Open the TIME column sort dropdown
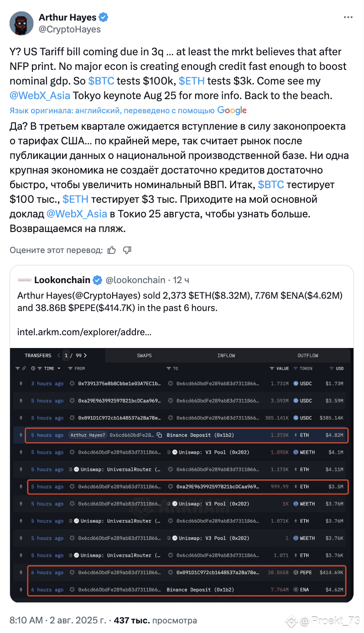 (46, 368)
